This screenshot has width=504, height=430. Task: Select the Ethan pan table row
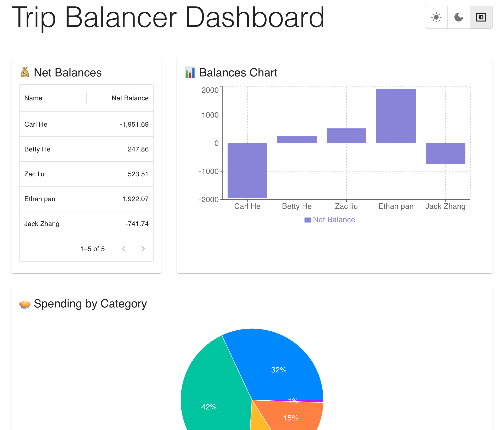tap(86, 199)
